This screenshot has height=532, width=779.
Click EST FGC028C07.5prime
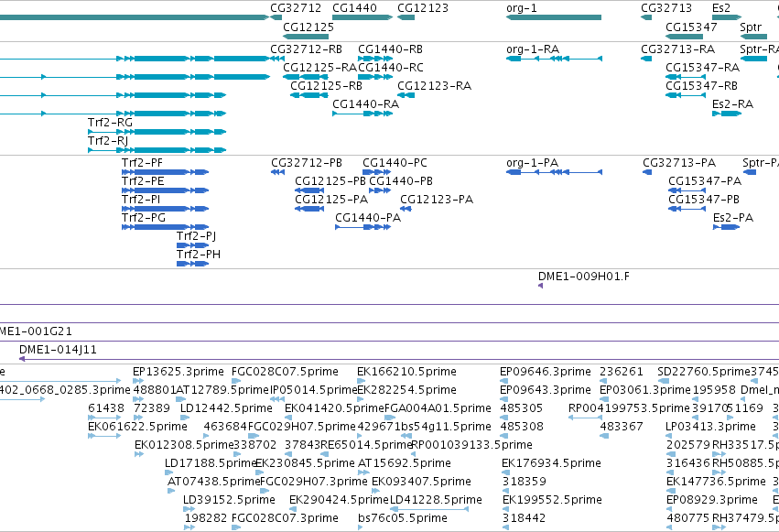[x=236, y=381]
